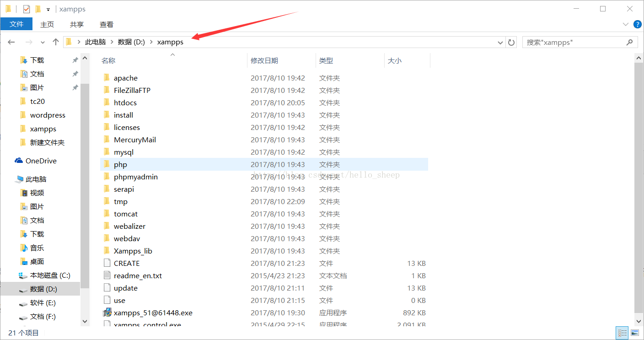Open the 查看 ribbon tab
Image resolution: width=644 pixels, height=340 pixels.
pyautogui.click(x=107, y=24)
